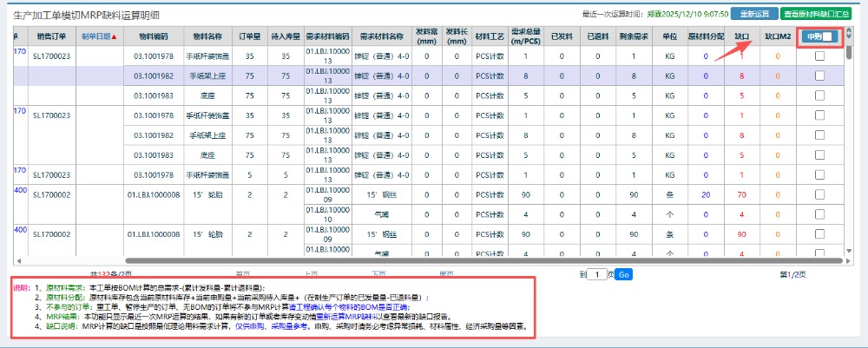The width and height of the screenshot is (868, 348).
Task: Click the 申购 purchase request button
Action: [813, 36]
